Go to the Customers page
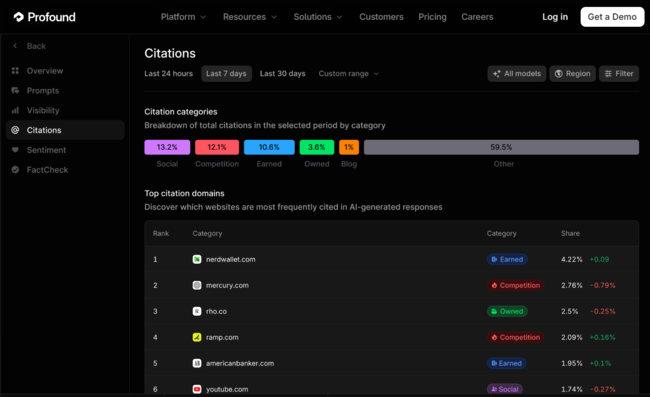Viewport: 650px width, 397px height. [x=381, y=17]
